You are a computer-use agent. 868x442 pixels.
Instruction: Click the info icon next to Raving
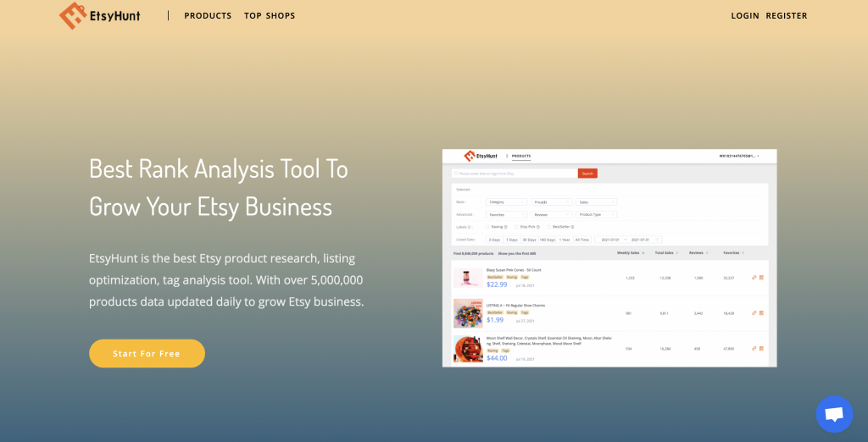tap(505, 227)
